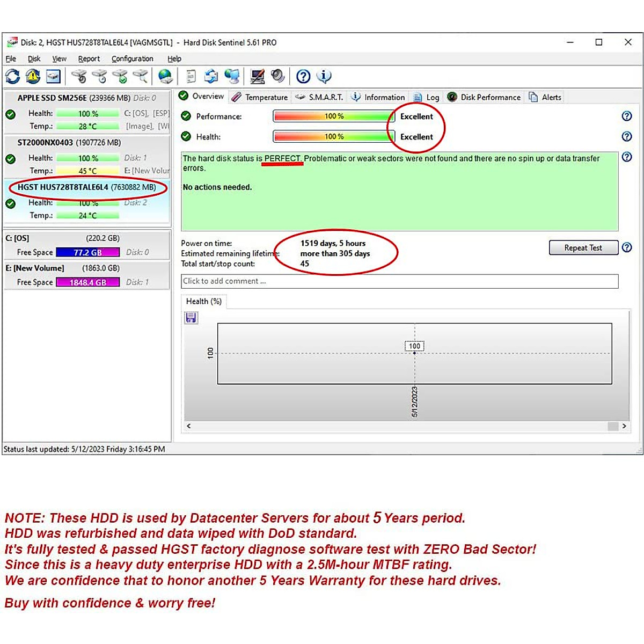This screenshot has width=644, height=644.
Task: Click the Refresh toolbar icon
Action: tap(13, 77)
